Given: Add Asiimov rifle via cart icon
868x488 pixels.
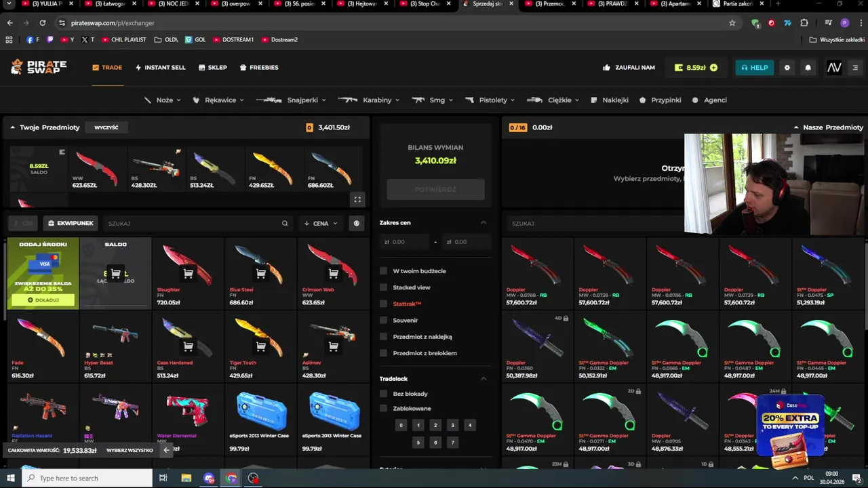Looking at the screenshot, I should pos(333,346).
